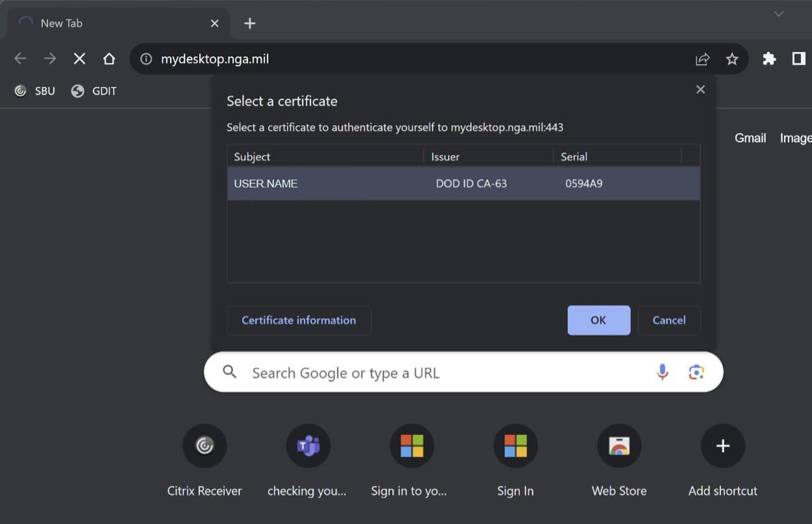This screenshot has height=524, width=812.
Task: Click the back navigation arrow
Action: (x=20, y=59)
